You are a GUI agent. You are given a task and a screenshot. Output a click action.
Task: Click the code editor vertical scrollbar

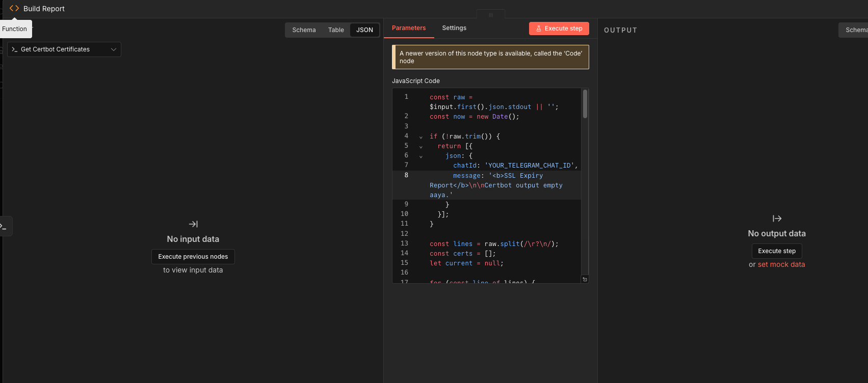pyautogui.click(x=585, y=104)
